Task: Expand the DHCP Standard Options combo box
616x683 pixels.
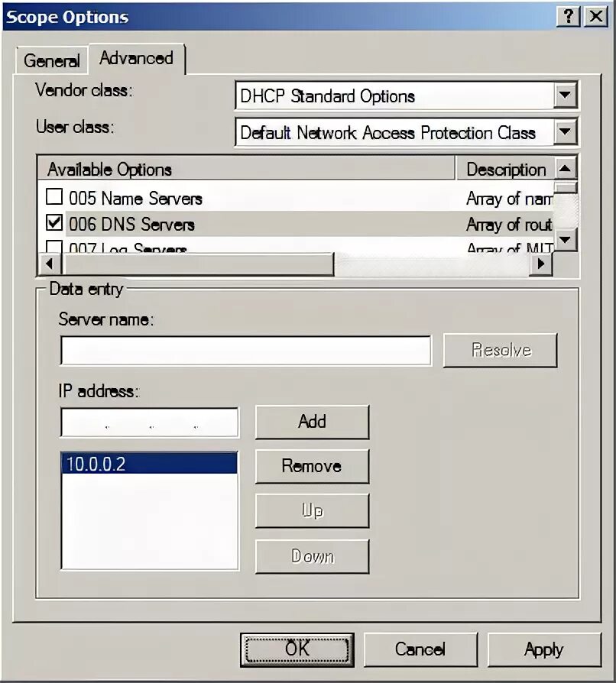Action: point(565,95)
